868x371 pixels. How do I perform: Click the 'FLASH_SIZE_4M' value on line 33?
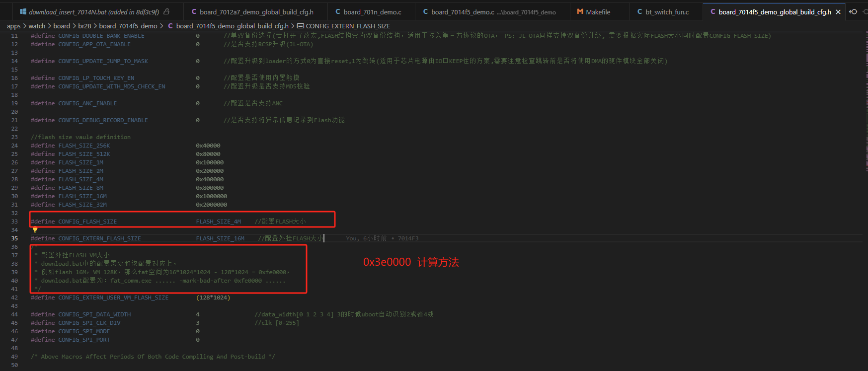[219, 222]
